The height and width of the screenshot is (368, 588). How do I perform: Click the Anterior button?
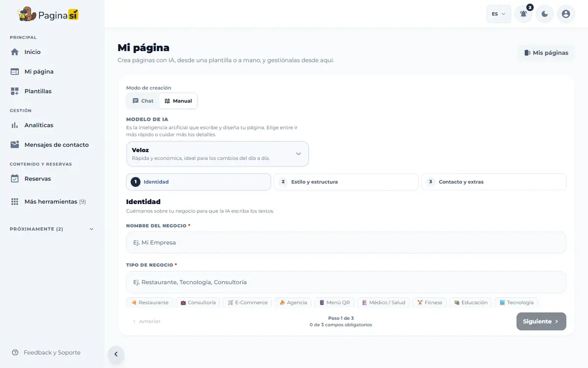[x=147, y=321]
